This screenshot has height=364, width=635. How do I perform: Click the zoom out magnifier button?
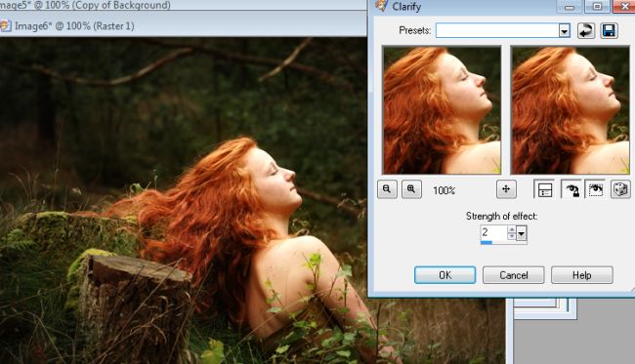tap(387, 189)
